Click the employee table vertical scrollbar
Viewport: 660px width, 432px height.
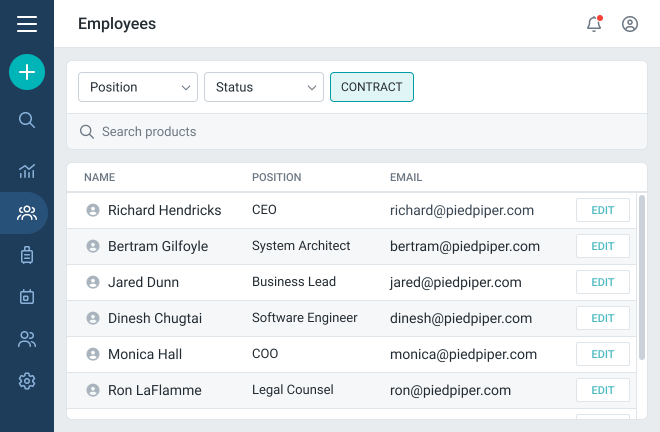(x=642, y=277)
